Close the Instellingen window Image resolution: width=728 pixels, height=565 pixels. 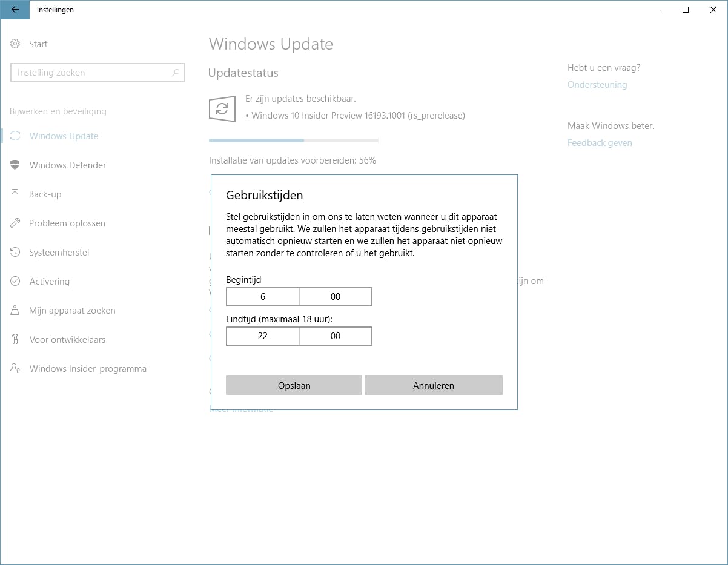pos(713,10)
